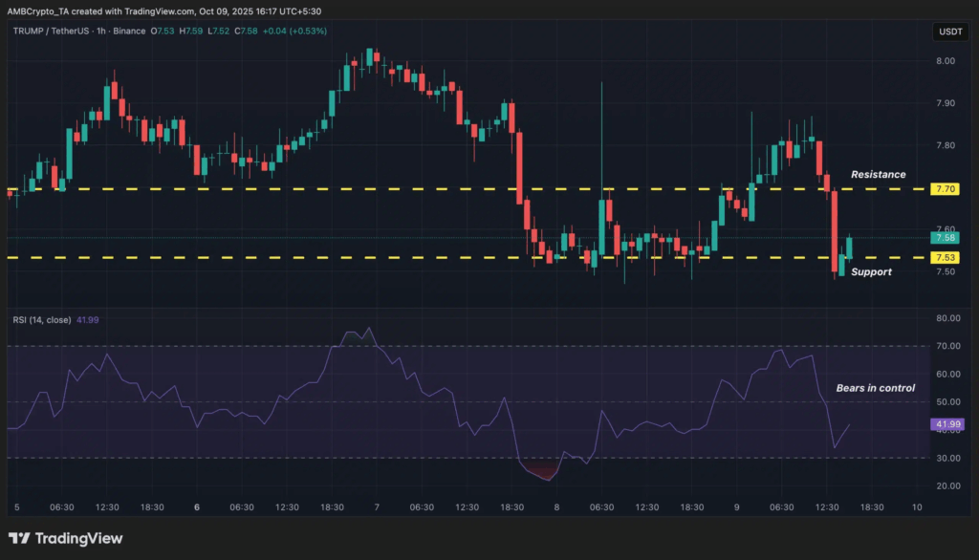The image size is (979, 560).
Task: Click the Bears in control annotation
Action: click(x=877, y=388)
